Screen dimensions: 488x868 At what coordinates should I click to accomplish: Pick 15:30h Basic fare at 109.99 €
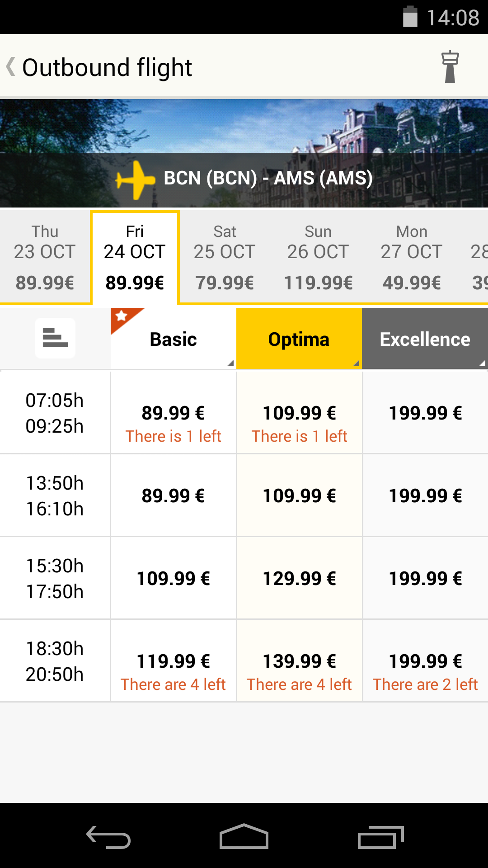[174, 579]
